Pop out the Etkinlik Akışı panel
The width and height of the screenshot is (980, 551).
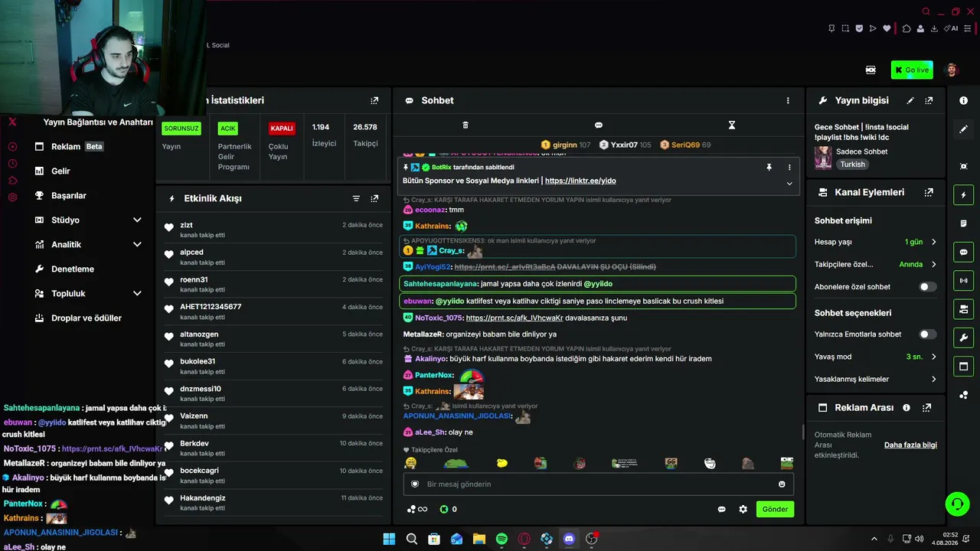point(374,198)
